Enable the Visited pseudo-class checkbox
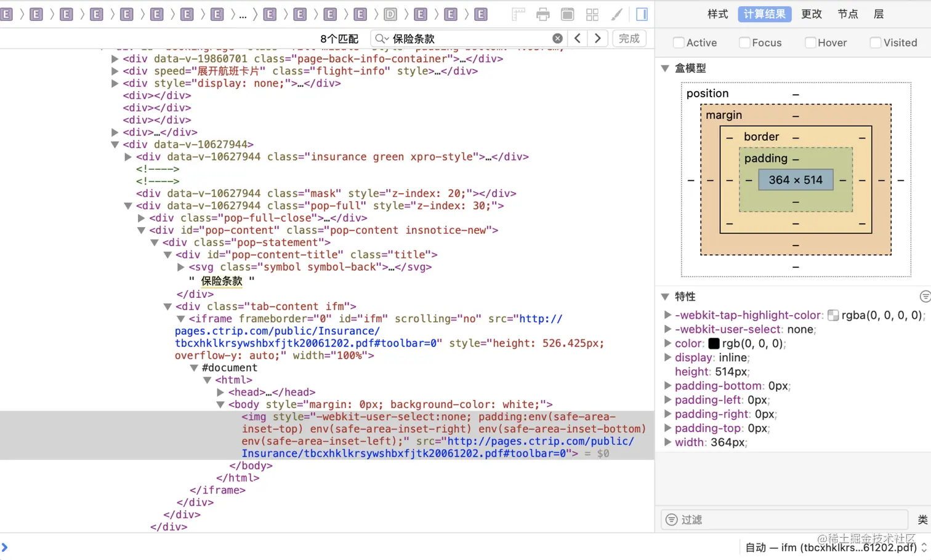This screenshot has height=560, width=931. click(876, 42)
